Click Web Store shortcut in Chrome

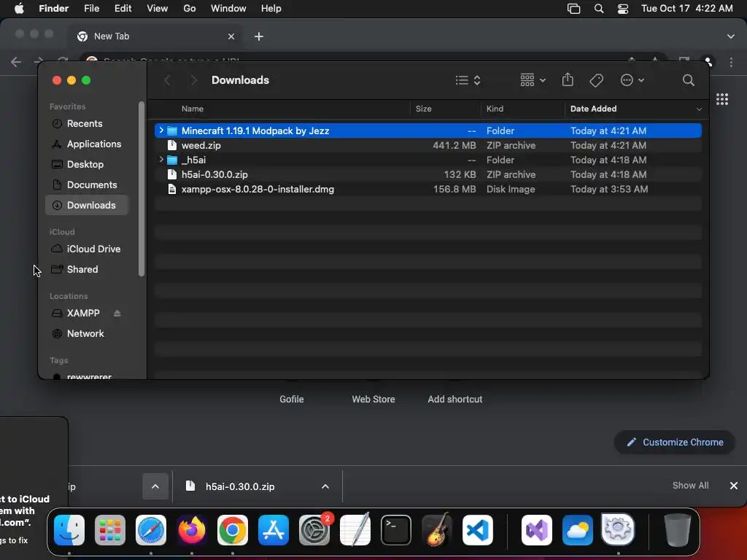point(373,399)
